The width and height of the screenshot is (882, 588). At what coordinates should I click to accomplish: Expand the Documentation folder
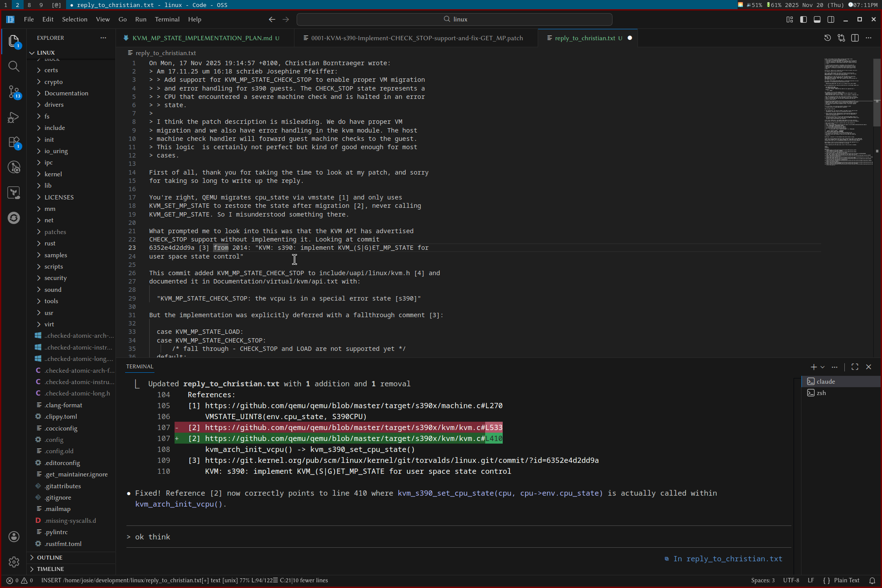tap(66, 93)
